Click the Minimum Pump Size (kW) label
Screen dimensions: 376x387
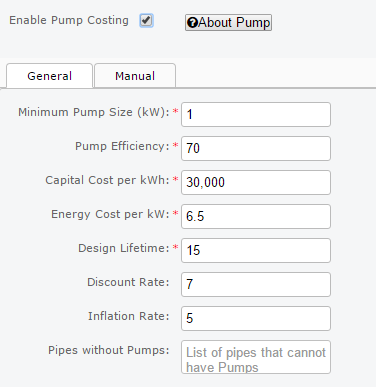tap(94, 112)
